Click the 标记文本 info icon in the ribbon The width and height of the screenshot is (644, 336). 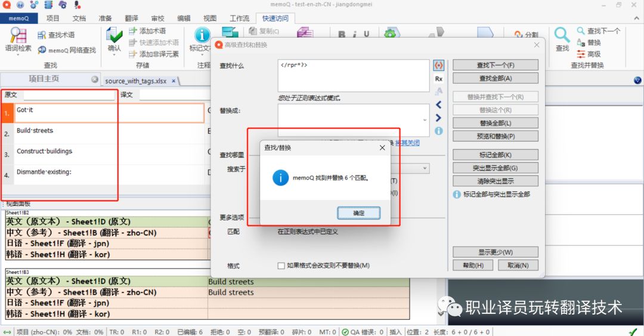202,35
